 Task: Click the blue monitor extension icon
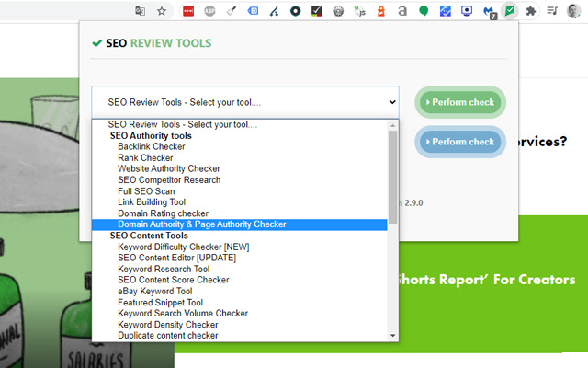coord(467,11)
